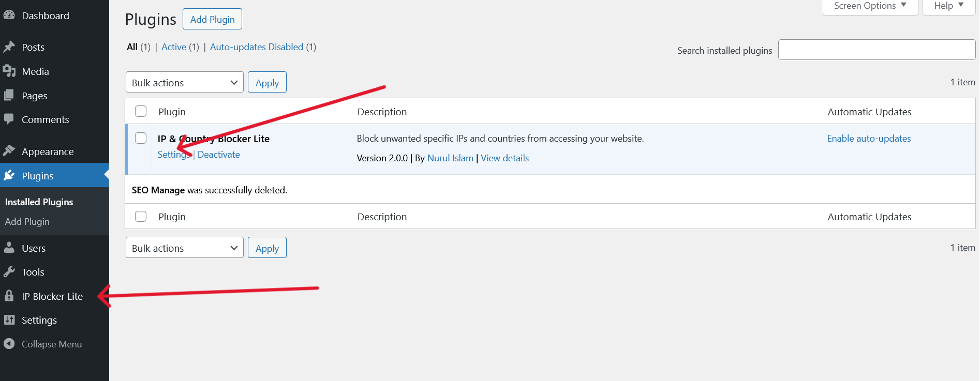This screenshot has width=980, height=381.
Task: Check the select-all box in table footer
Action: click(141, 216)
